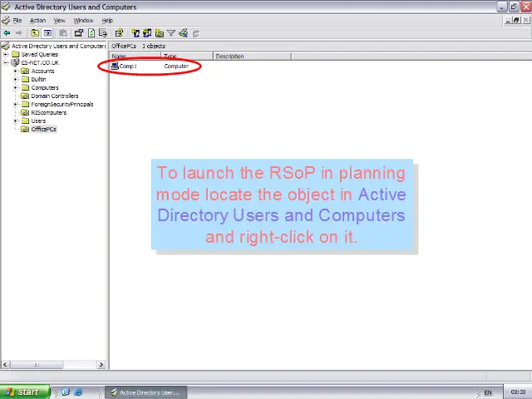Screen dimensions: 532x399
Task: Click the Active Directory User... taskbar button
Action: (x=146, y=392)
